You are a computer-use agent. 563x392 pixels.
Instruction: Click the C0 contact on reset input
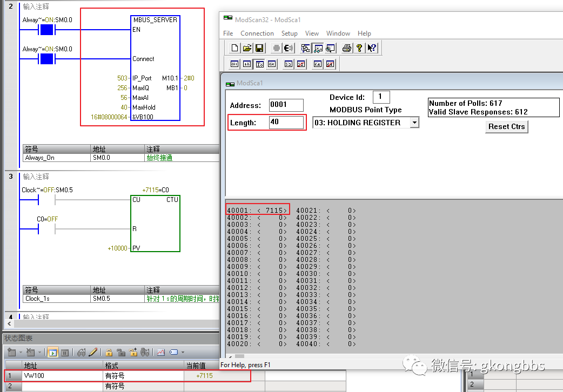[x=46, y=229]
